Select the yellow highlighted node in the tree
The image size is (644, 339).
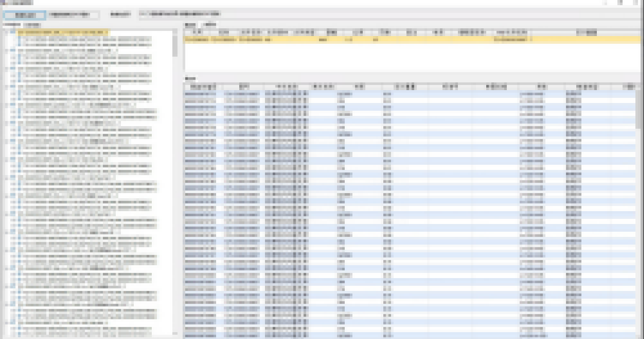(63, 32)
